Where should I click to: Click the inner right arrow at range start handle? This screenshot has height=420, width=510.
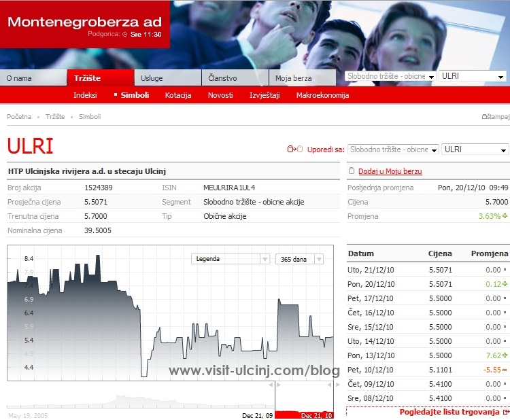(x=279, y=385)
